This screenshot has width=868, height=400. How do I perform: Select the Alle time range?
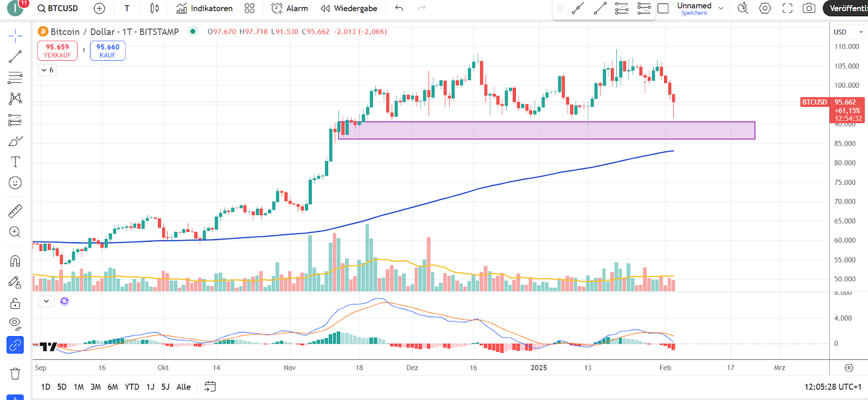183,387
